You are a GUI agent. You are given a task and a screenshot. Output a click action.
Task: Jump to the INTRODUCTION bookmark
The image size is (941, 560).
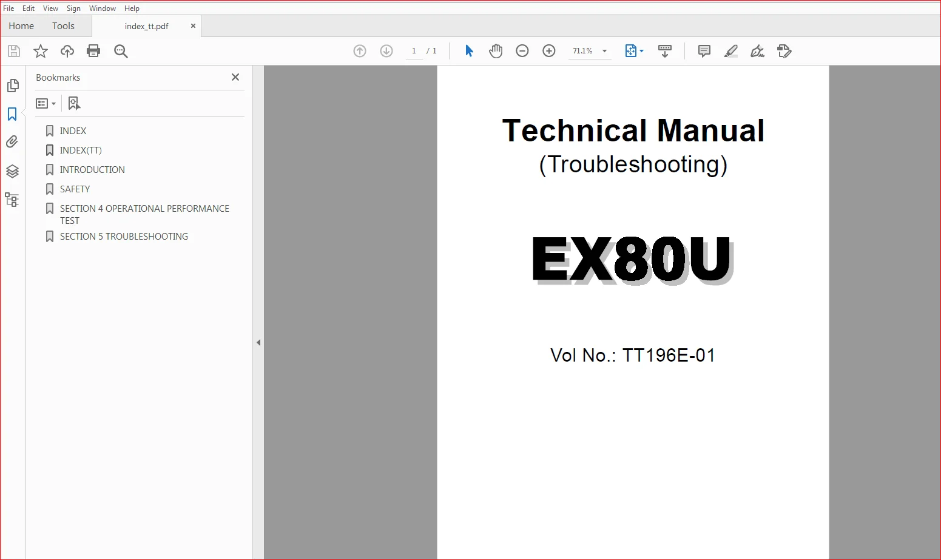coord(92,170)
